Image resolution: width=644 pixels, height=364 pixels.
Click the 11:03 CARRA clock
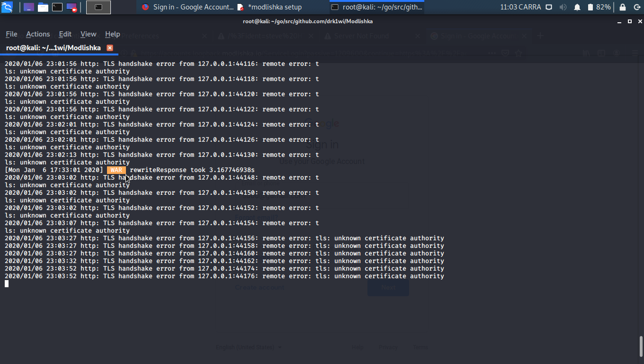520,7
